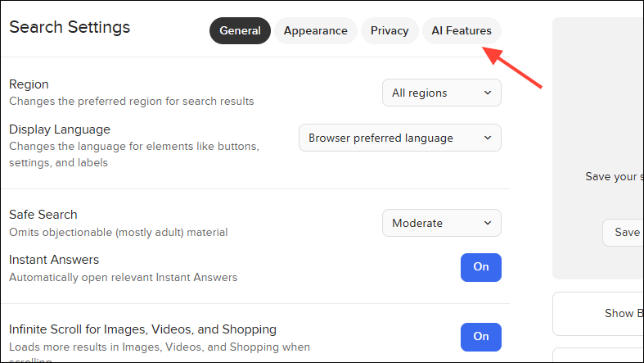Disable Infinite Scroll On toggle

pos(481,337)
